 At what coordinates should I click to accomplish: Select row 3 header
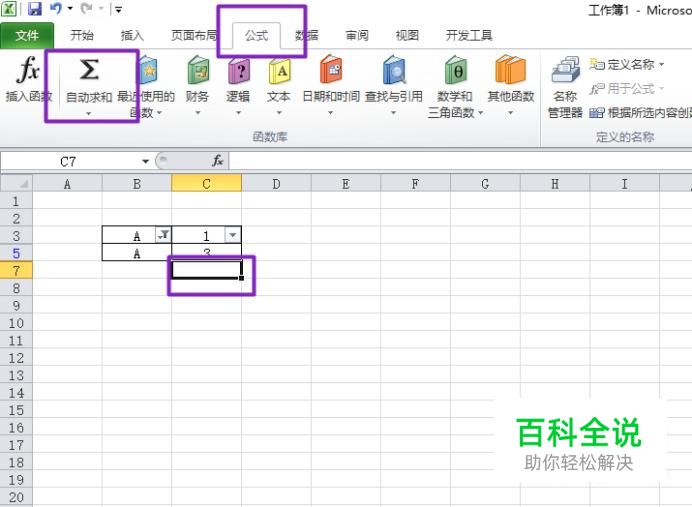point(16,236)
